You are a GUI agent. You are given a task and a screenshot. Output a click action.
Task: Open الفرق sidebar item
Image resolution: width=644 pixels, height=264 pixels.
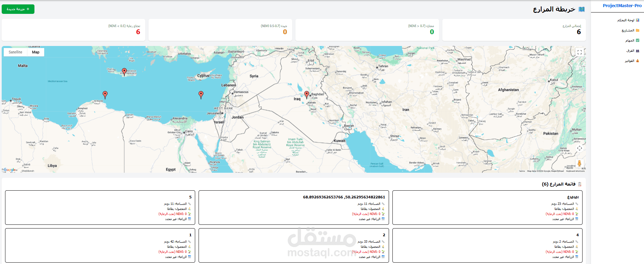(633, 51)
